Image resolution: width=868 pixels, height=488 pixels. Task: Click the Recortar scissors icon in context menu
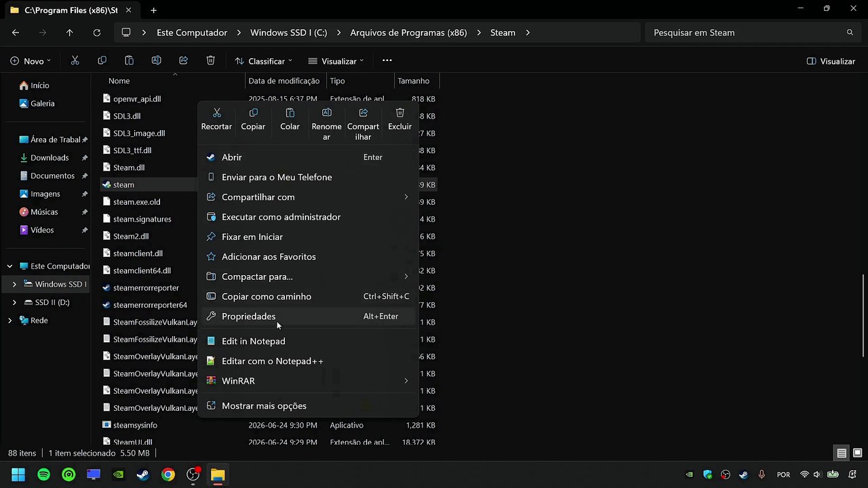(217, 113)
